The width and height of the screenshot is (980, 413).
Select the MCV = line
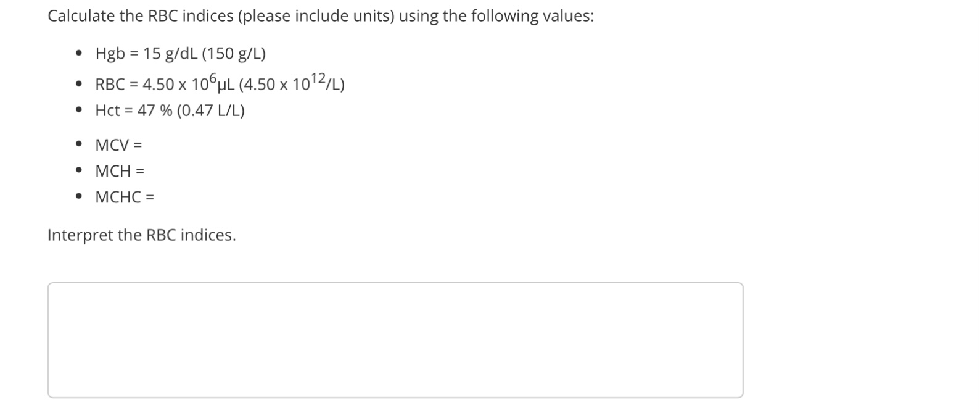coord(119,145)
